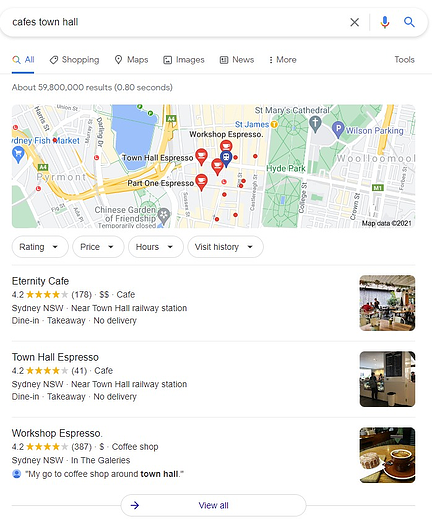The width and height of the screenshot is (432, 527).
Task: Open the More search options menu
Action: point(282,60)
